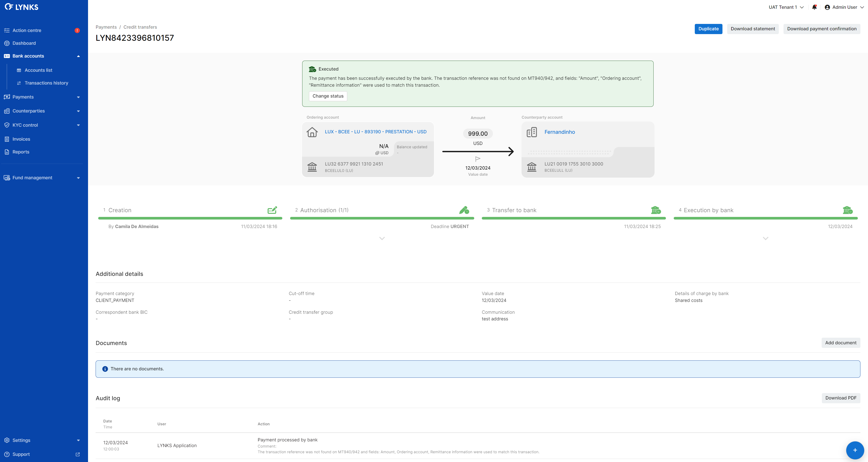Open the UAT Tenant 1 dropdown

coord(786,7)
